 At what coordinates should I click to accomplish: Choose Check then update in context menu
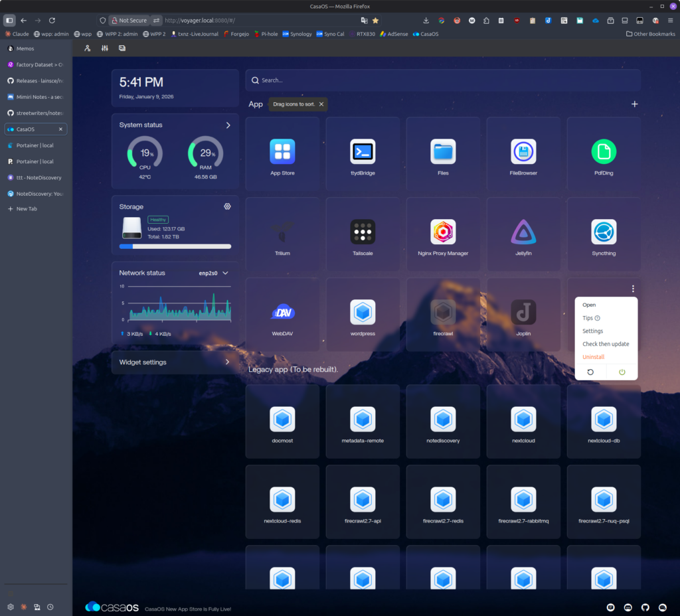pos(606,344)
